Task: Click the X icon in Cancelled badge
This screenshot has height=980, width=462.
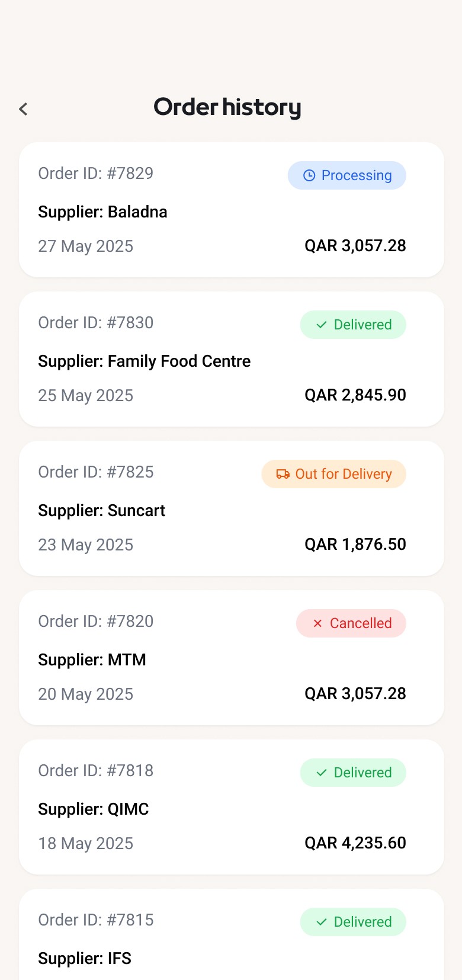Action: 317,623
